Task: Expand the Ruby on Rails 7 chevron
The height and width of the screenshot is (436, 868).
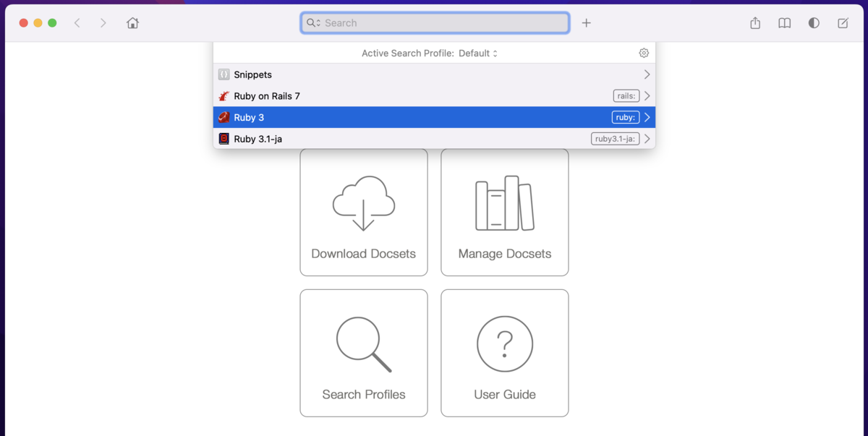Action: (647, 96)
